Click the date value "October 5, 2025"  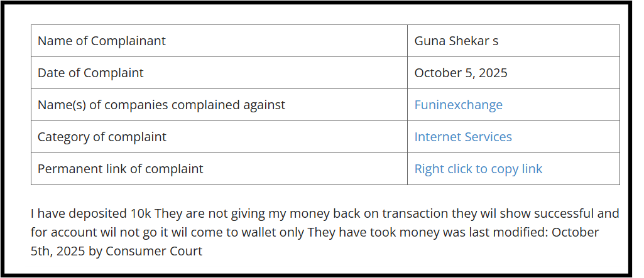461,73
